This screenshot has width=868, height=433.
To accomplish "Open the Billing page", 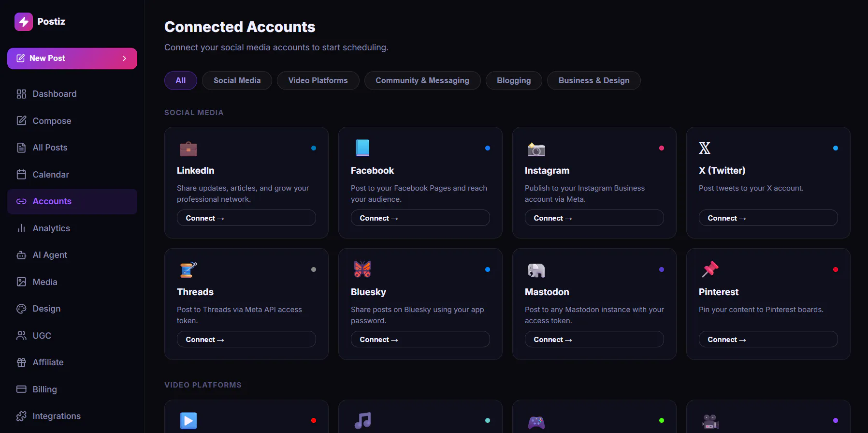I will tap(72, 389).
